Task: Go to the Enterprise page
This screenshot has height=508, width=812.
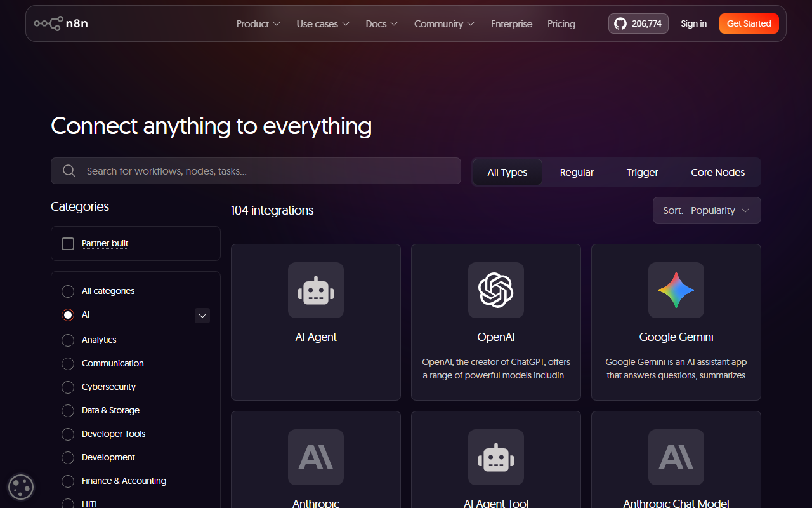Action: pyautogui.click(x=511, y=24)
